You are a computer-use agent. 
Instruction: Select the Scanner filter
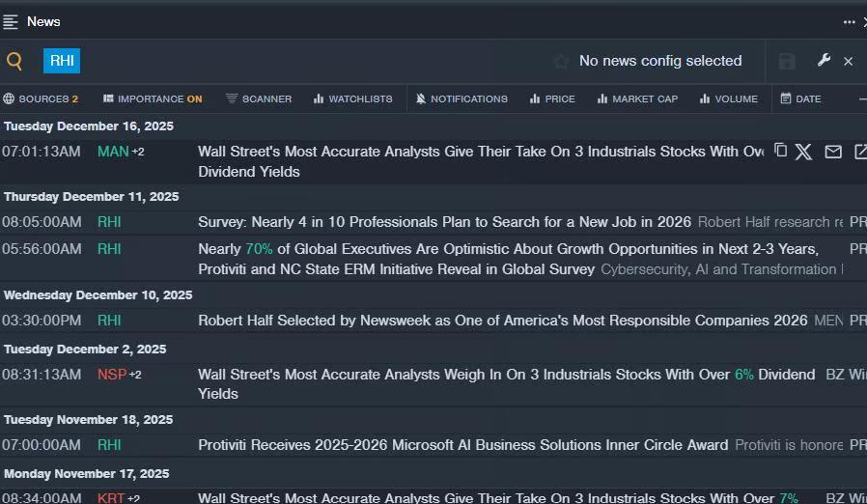coord(259,98)
